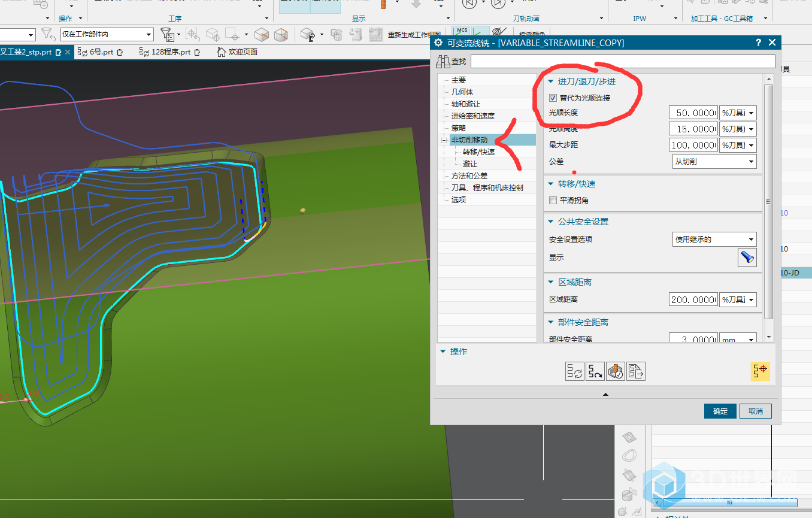812x518 pixels.
Task: Select 非切削移动 in the dialog tree
Action: (x=469, y=140)
